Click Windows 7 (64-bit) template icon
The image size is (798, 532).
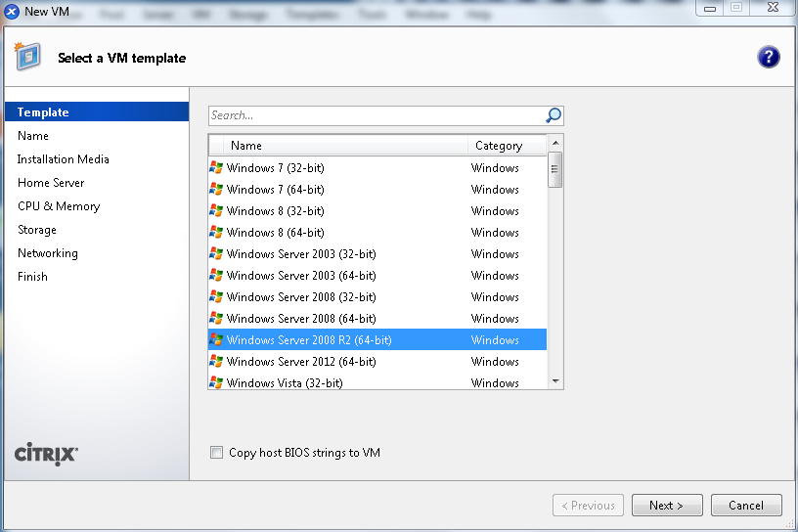(216, 190)
